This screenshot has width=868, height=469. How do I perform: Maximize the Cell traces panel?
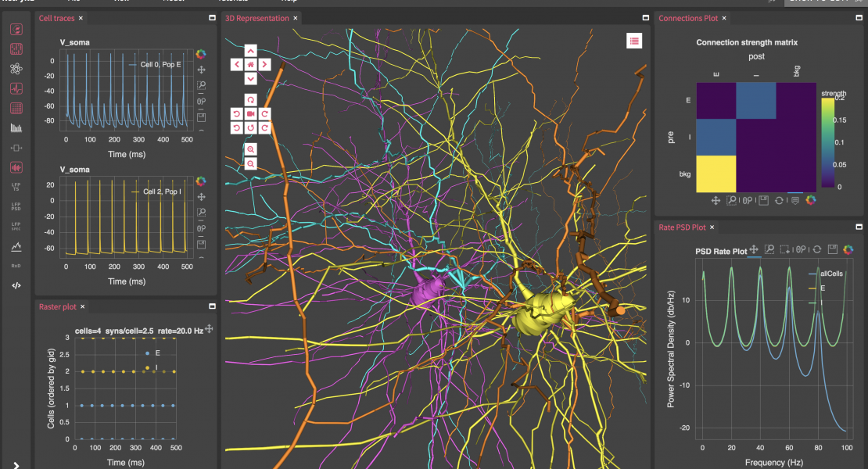[212, 17]
